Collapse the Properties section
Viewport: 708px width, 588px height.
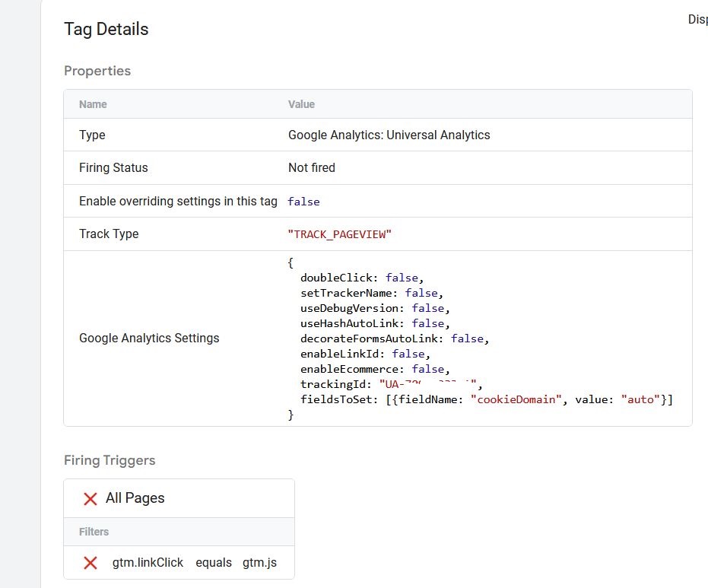pos(97,71)
